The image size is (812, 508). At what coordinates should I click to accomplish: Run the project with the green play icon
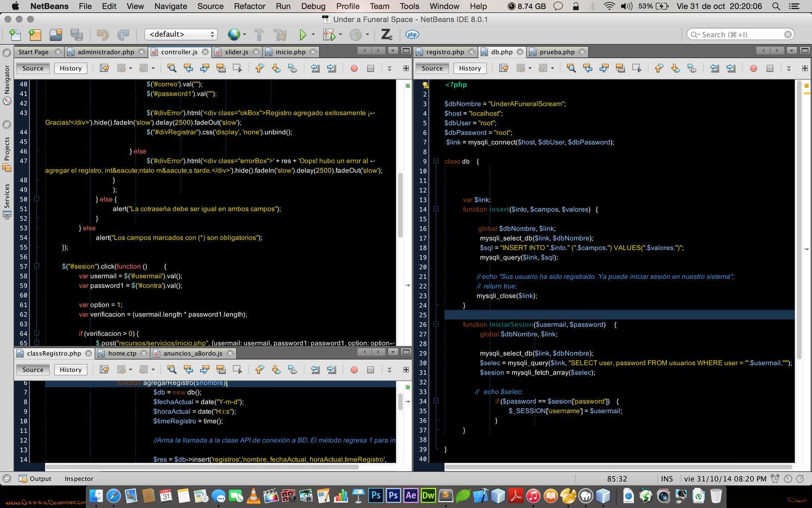(302, 34)
